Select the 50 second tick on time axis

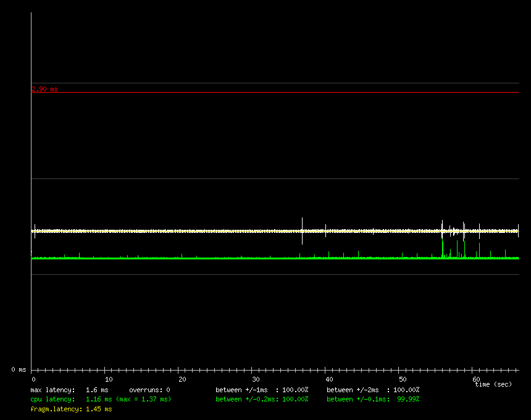402,379
